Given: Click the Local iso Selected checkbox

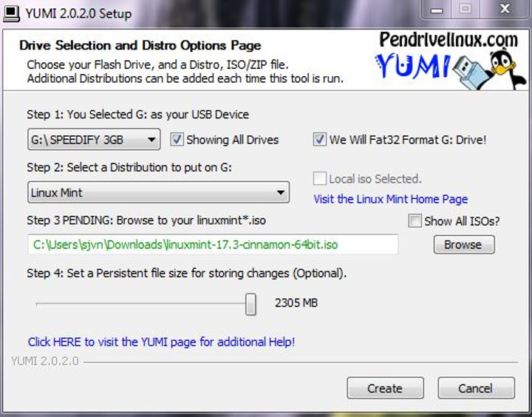Looking at the screenshot, I should pos(320,179).
